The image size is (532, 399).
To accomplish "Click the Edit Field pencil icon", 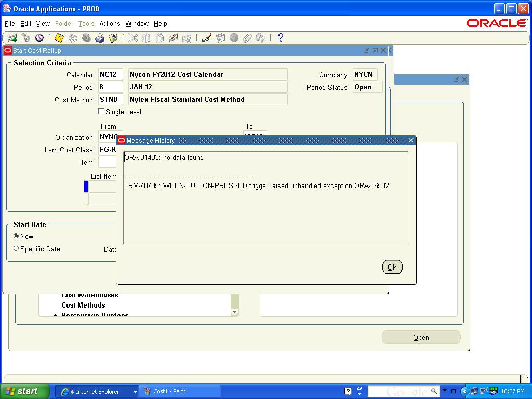I will point(207,38).
